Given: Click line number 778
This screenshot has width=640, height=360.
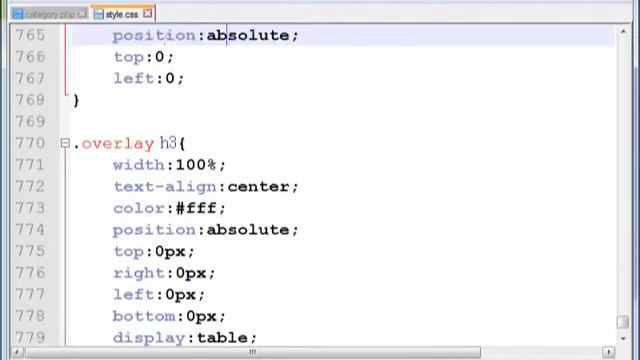Looking at the screenshot, I should click(30, 316).
